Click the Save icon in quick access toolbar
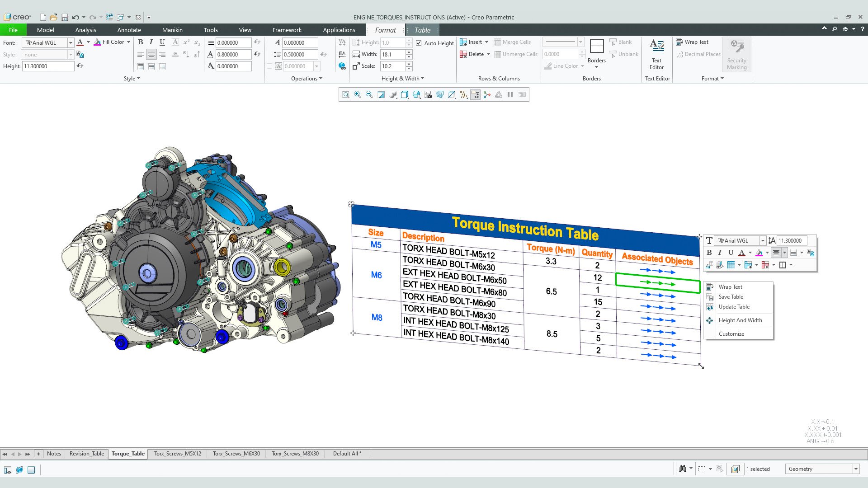 pos(65,17)
